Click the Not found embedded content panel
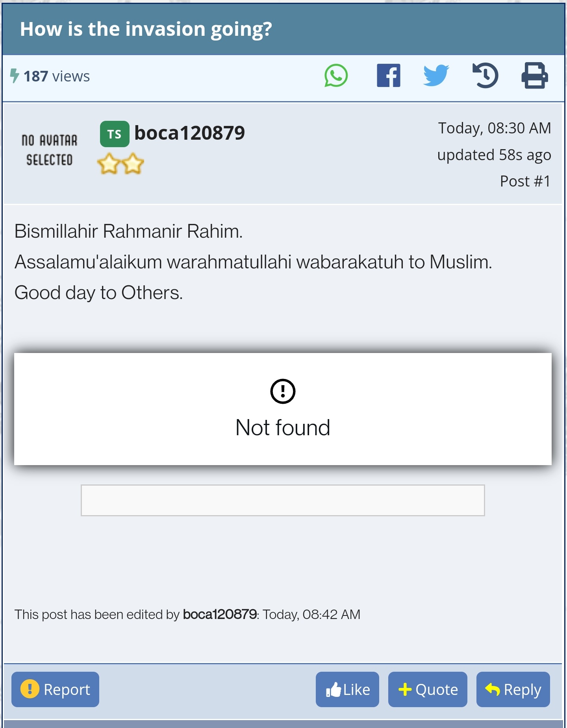 coord(283,409)
